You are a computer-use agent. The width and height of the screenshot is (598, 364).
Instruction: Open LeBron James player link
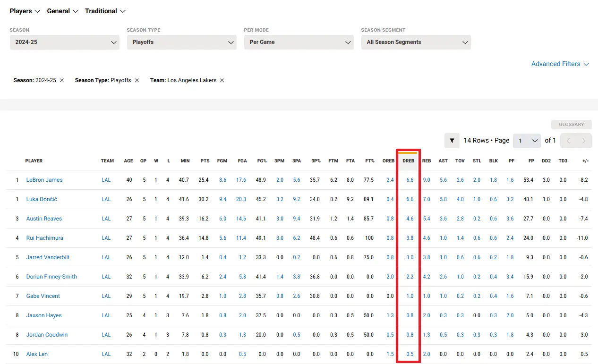pos(44,180)
